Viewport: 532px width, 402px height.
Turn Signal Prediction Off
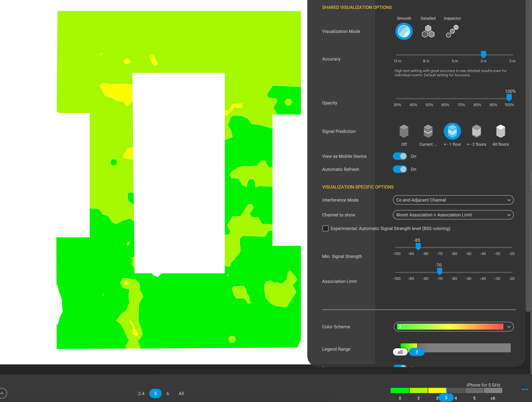tap(404, 131)
